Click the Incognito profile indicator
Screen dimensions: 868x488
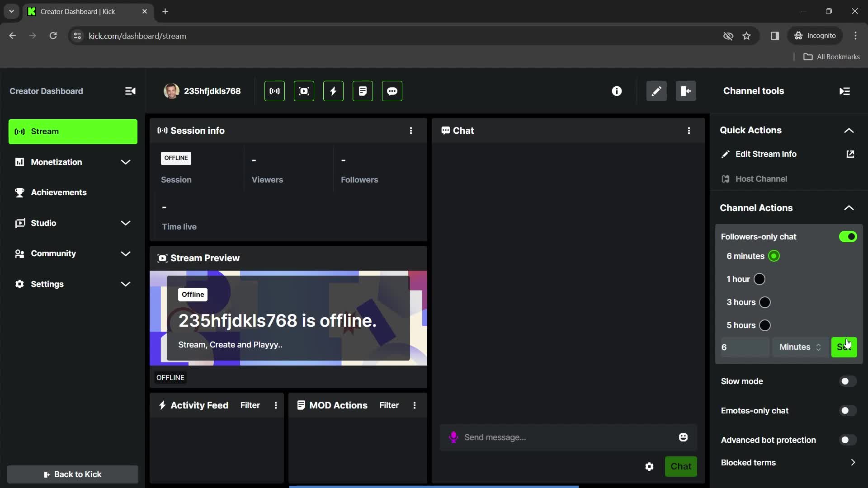816,36
